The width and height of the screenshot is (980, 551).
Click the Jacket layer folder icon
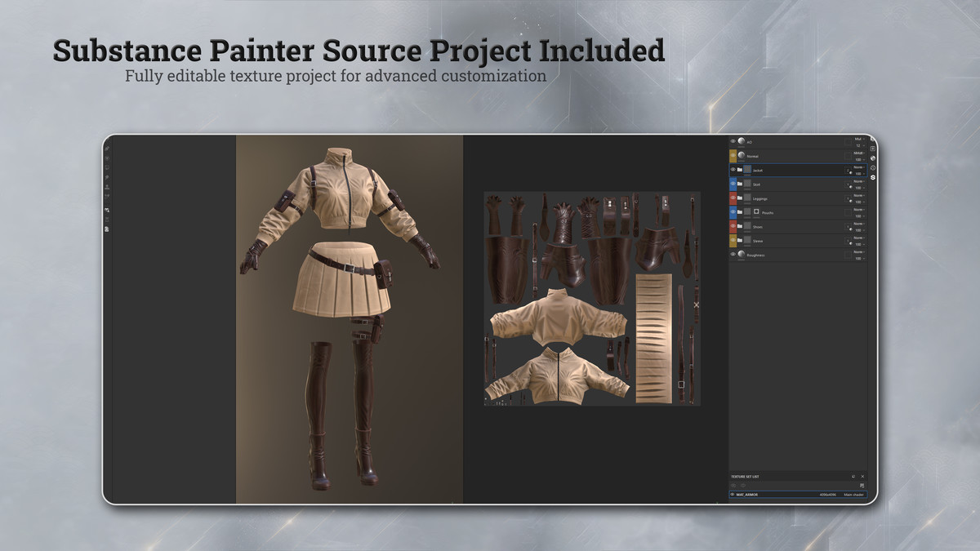tap(740, 170)
